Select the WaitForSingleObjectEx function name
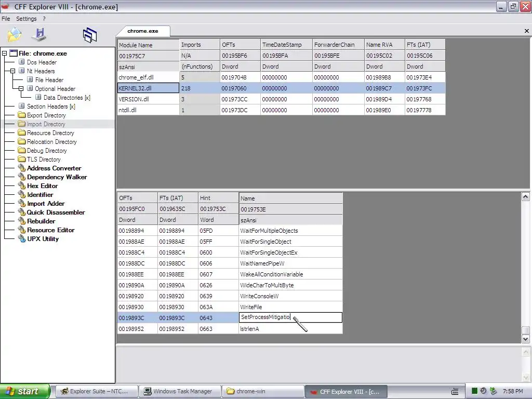 (269, 252)
